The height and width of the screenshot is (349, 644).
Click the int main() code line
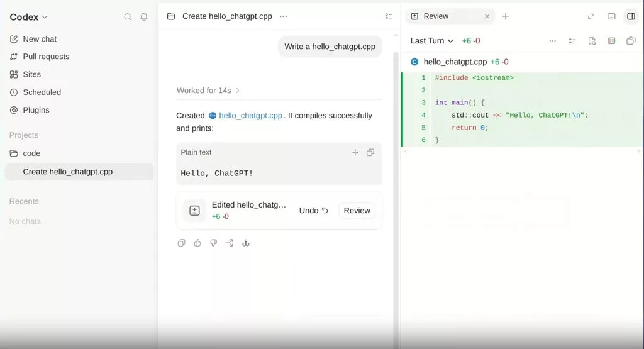coord(460,102)
